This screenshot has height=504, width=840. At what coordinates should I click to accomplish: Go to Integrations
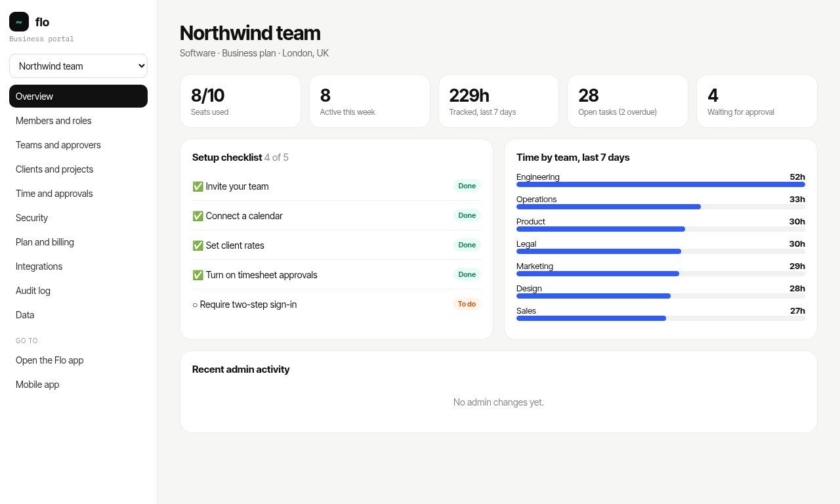[x=78, y=266]
